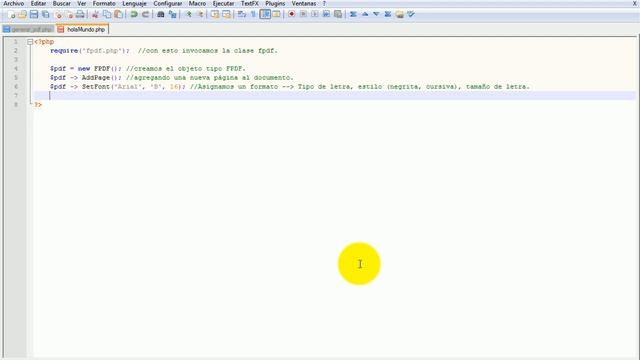
Task: Open the Buscar menu
Action: click(x=62, y=4)
